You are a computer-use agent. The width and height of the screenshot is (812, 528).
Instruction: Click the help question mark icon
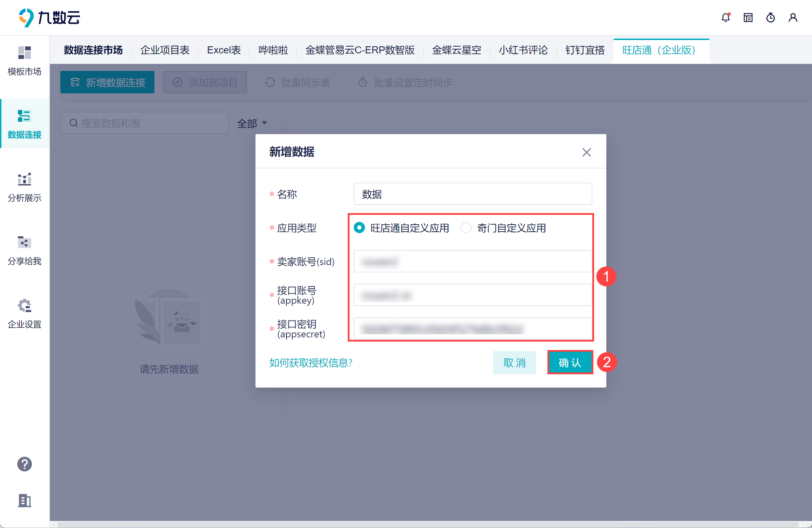click(x=25, y=464)
